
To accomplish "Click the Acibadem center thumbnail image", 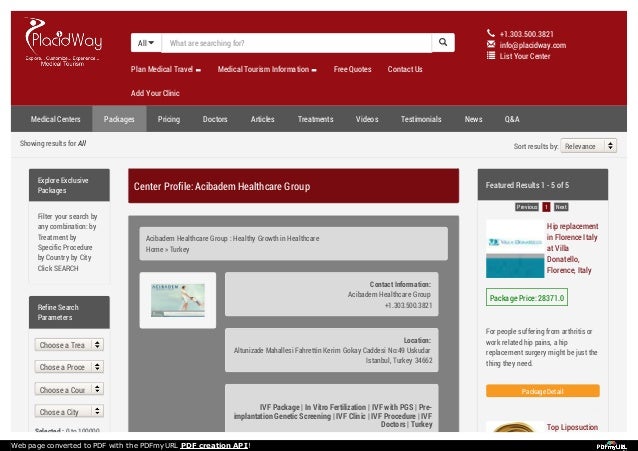I will 178,300.
